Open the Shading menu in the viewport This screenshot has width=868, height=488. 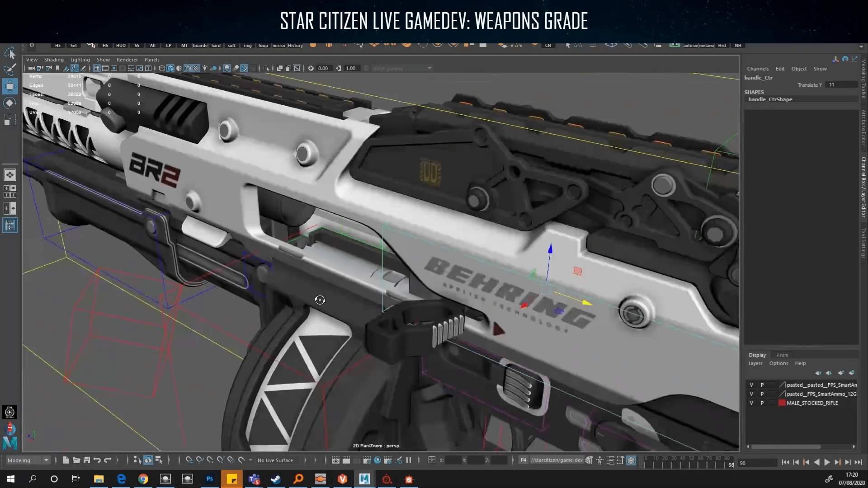(54, 59)
